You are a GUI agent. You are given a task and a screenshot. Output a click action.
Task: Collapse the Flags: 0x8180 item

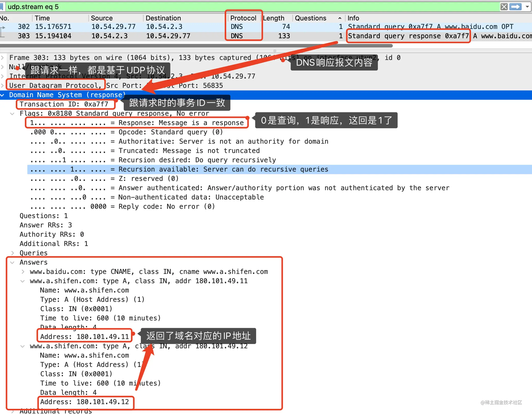[x=12, y=114]
